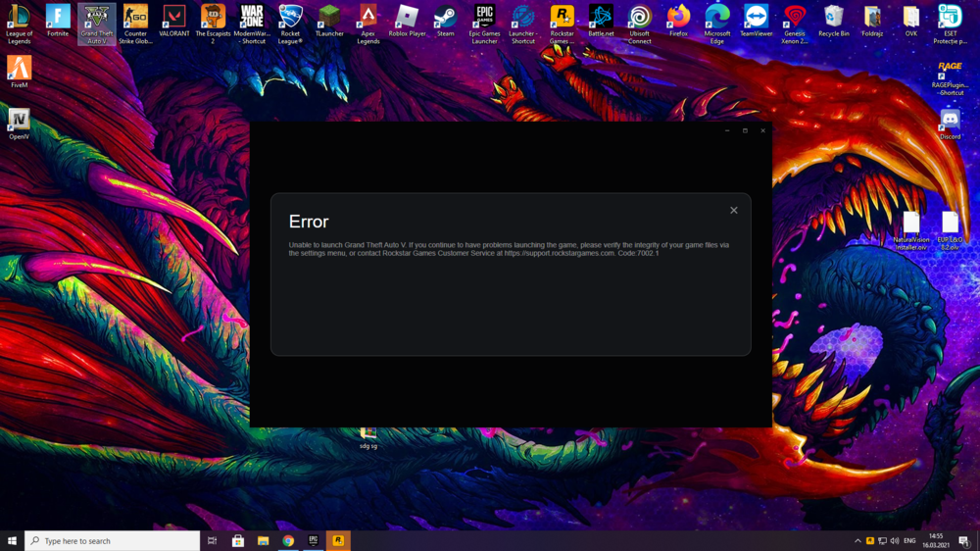Open Google Chrome from the taskbar
980x551 pixels.
(x=288, y=540)
